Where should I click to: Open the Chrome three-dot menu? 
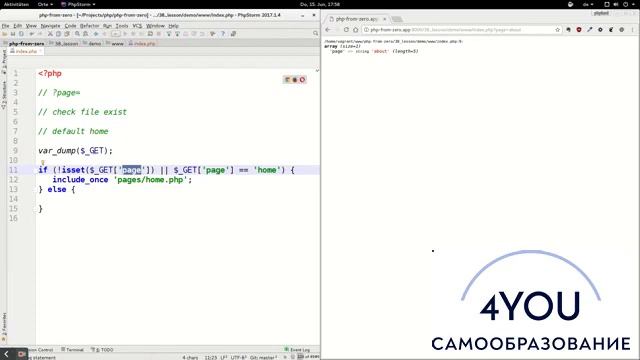coord(633,30)
